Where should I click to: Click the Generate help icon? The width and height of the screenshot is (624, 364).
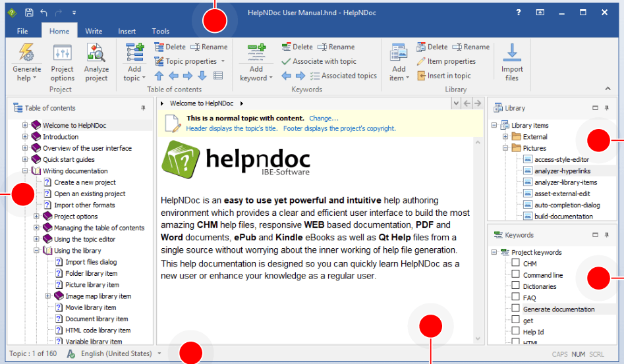click(26, 54)
